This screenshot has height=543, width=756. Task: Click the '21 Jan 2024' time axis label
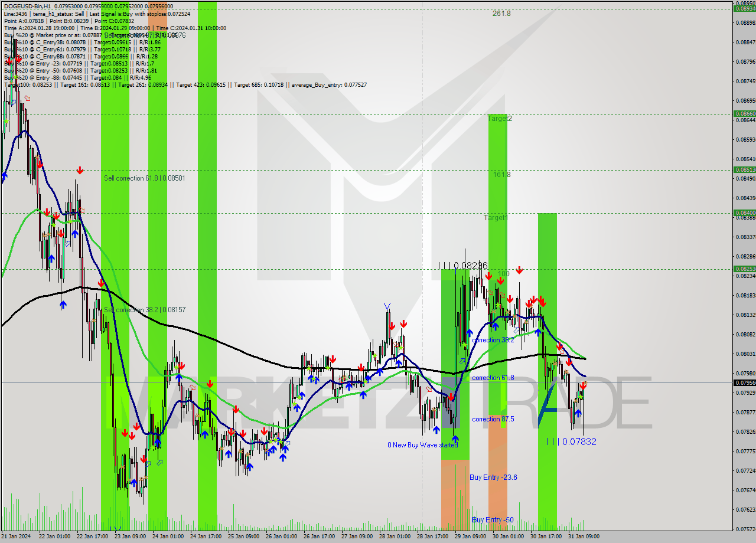pos(16,537)
